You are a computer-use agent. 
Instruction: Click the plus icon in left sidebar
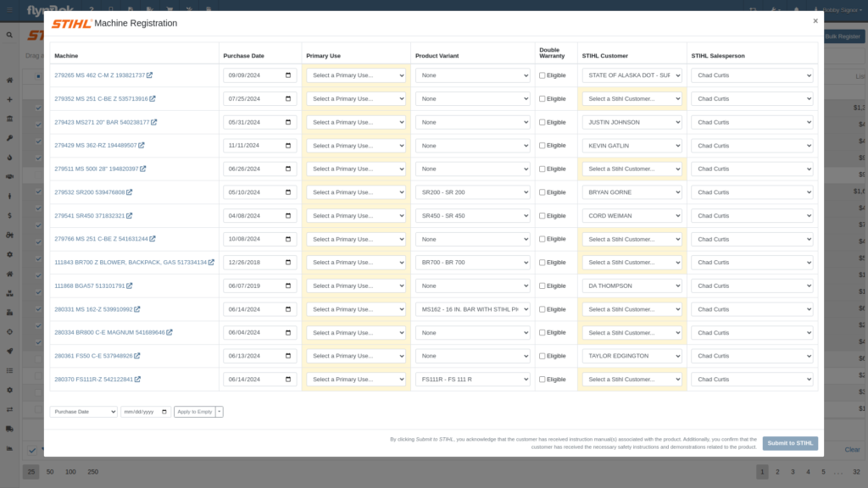coord(9,100)
